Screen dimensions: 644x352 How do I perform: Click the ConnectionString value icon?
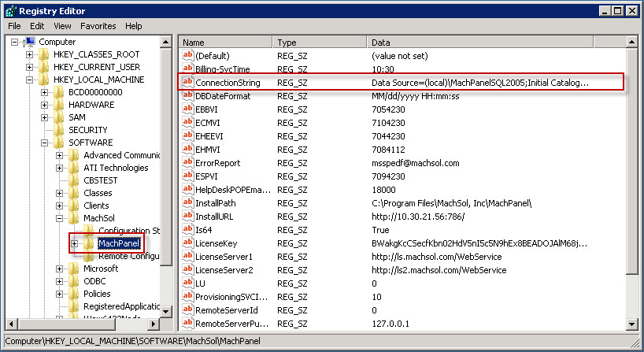(x=187, y=82)
